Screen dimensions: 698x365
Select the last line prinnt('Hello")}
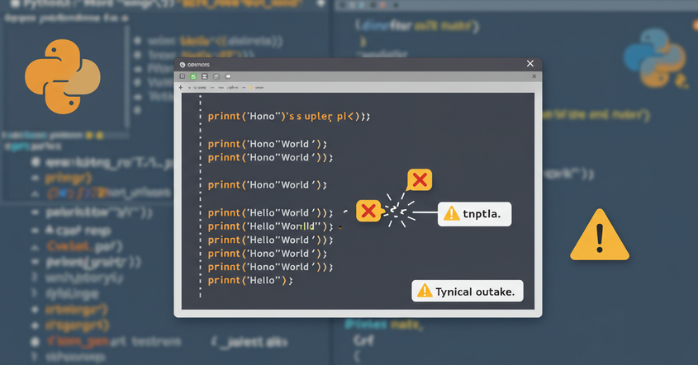(x=250, y=280)
